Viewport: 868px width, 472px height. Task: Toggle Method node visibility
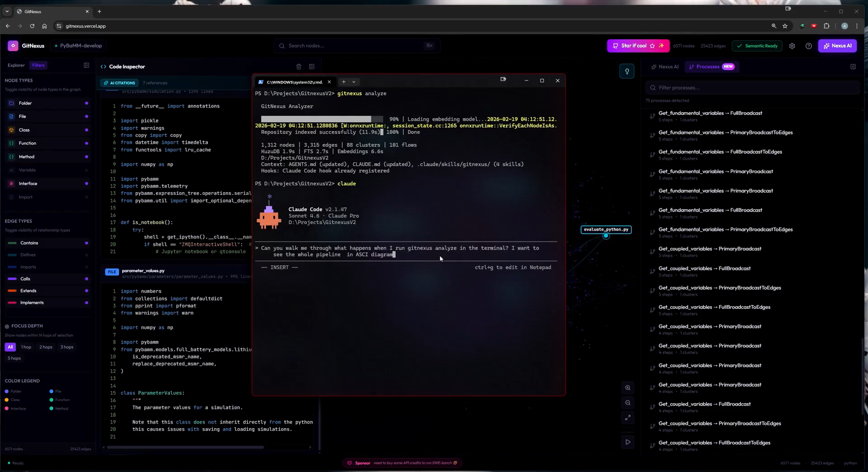click(x=86, y=157)
